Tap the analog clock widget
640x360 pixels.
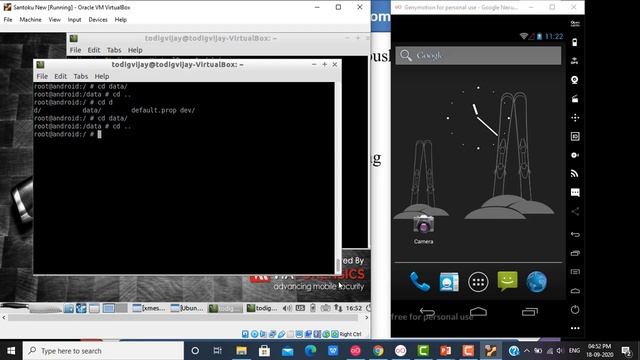click(x=478, y=118)
